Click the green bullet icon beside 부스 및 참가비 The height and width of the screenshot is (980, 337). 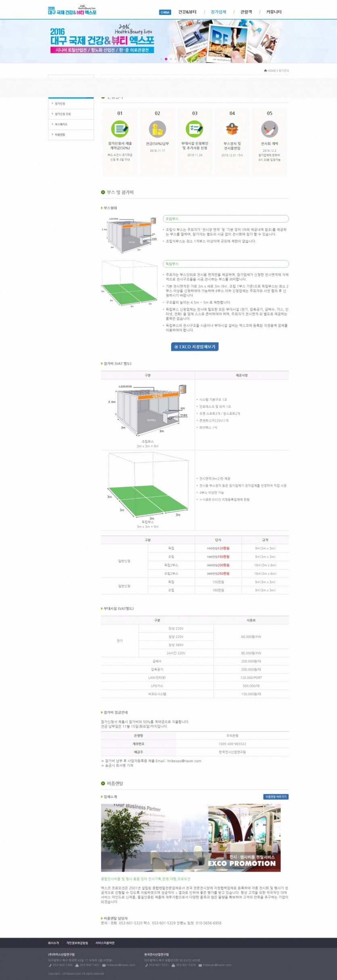[103, 192]
